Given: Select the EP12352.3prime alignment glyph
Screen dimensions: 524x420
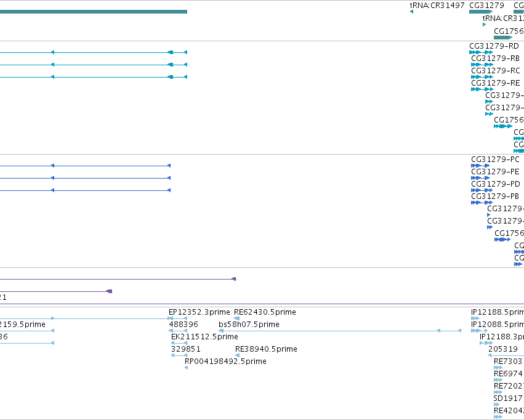Looking at the screenshot, I should (x=177, y=318).
